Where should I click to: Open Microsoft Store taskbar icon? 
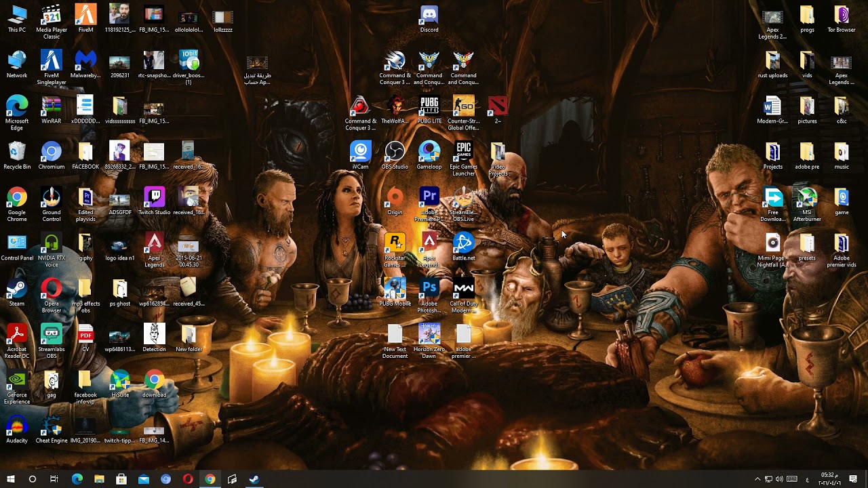(x=121, y=479)
